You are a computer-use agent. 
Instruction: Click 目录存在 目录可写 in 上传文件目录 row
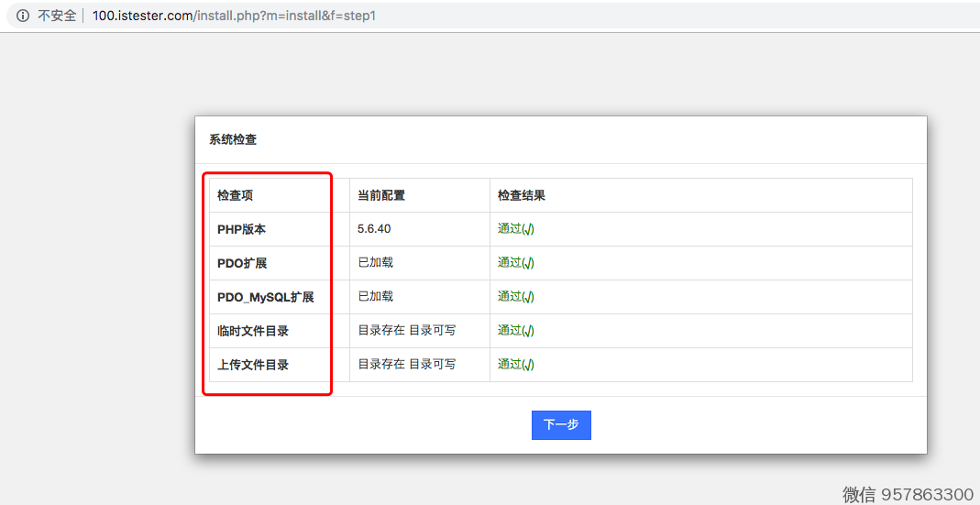(x=406, y=365)
